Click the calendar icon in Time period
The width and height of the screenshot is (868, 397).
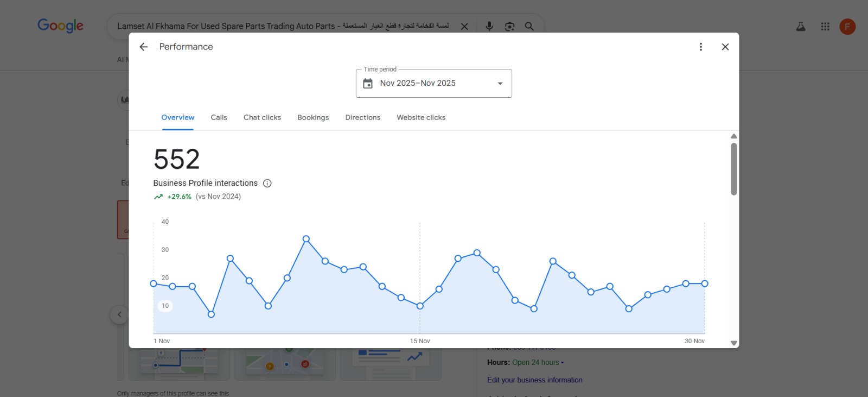(x=368, y=84)
